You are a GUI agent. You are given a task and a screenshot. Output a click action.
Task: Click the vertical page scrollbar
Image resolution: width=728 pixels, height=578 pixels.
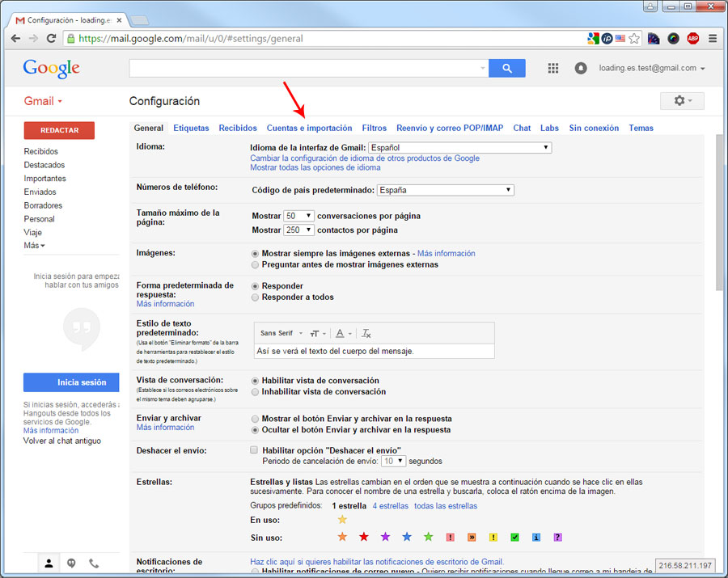point(720,213)
